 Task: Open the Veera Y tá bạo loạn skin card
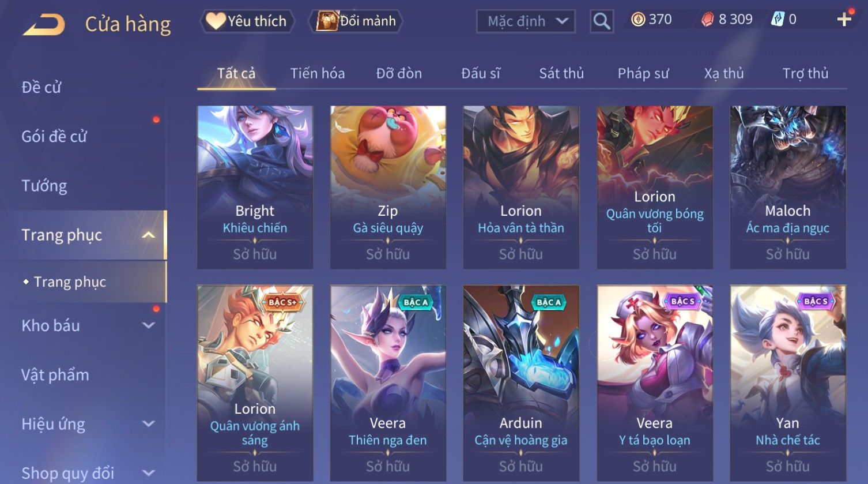(655, 383)
